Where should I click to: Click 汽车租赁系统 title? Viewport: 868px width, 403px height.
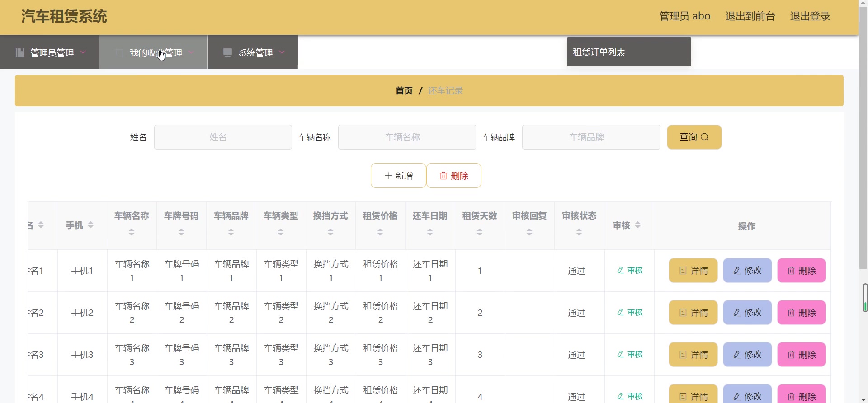coord(64,17)
